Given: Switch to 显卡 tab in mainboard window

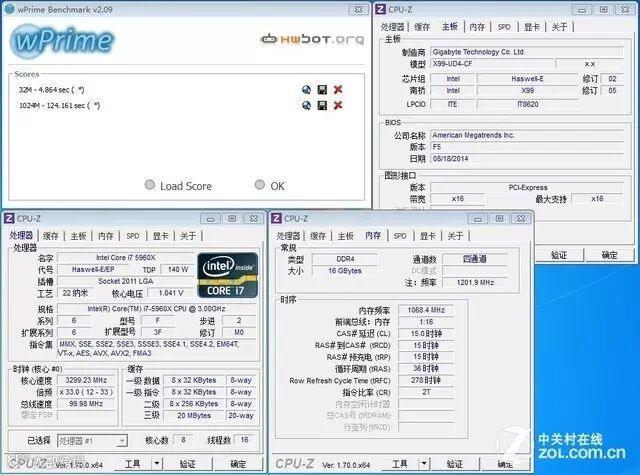Looking at the screenshot, I should 532,27.
